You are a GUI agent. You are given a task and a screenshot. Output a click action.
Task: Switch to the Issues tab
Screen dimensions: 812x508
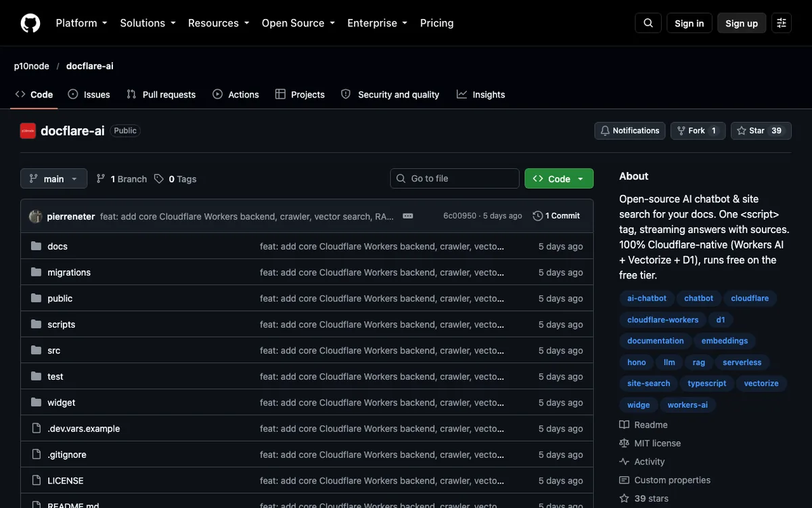tap(89, 95)
